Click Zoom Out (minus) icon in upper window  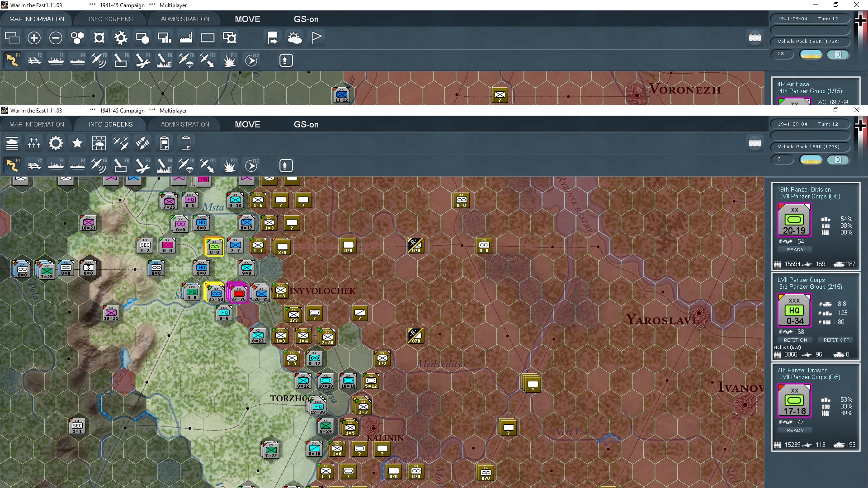click(x=56, y=38)
